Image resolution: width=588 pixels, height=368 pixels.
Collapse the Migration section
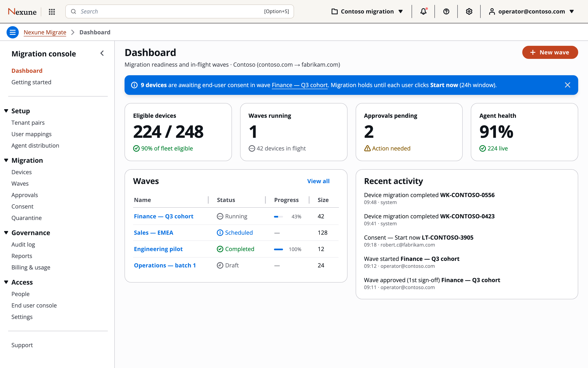coord(6,160)
